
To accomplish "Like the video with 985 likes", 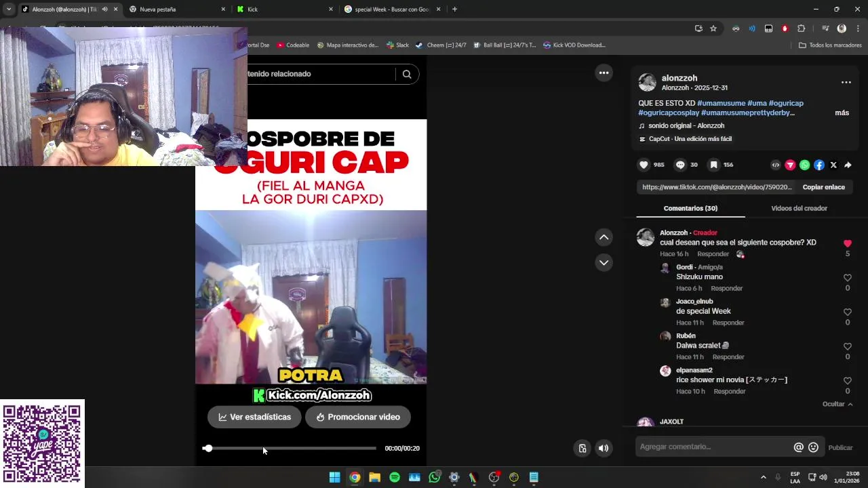I will coord(644,165).
